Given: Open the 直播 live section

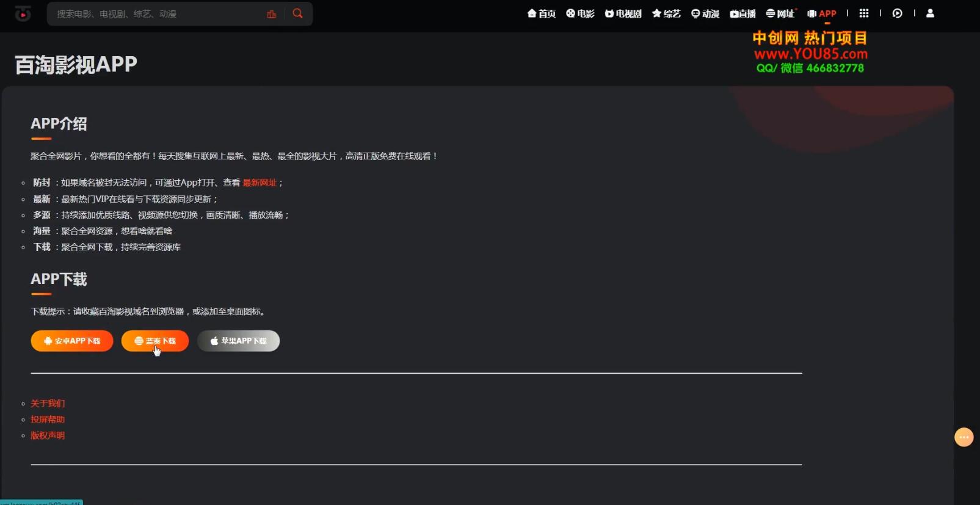Looking at the screenshot, I should (742, 13).
